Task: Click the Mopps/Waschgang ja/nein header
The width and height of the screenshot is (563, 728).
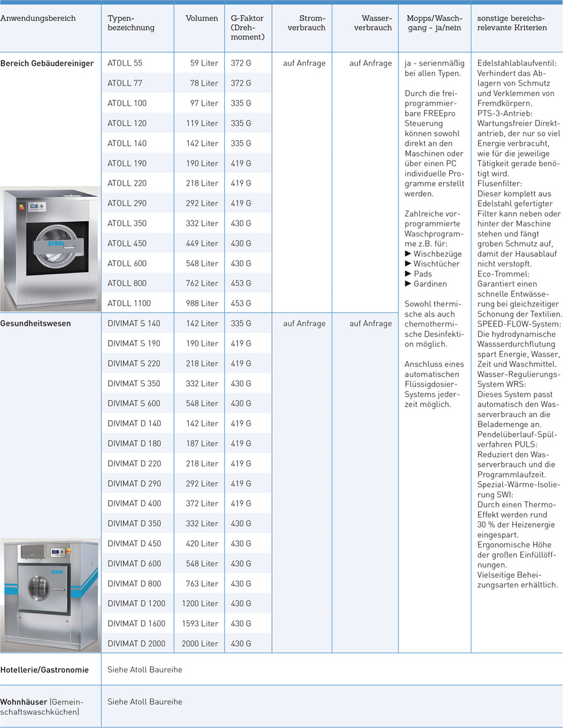Action: pos(434,23)
